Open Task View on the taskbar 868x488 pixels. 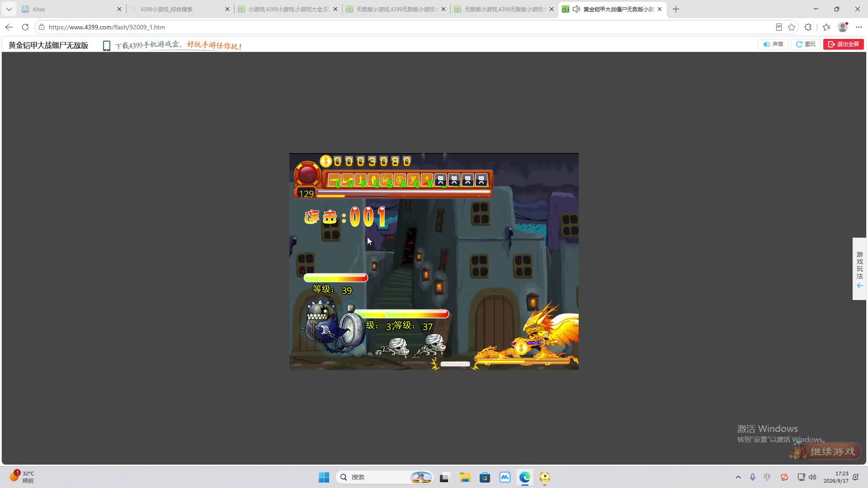444,477
